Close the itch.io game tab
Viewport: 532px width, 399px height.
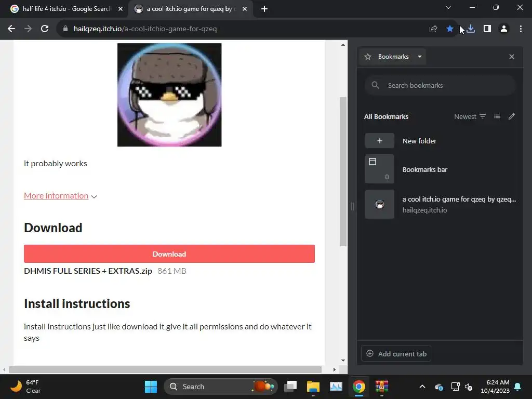click(x=245, y=9)
